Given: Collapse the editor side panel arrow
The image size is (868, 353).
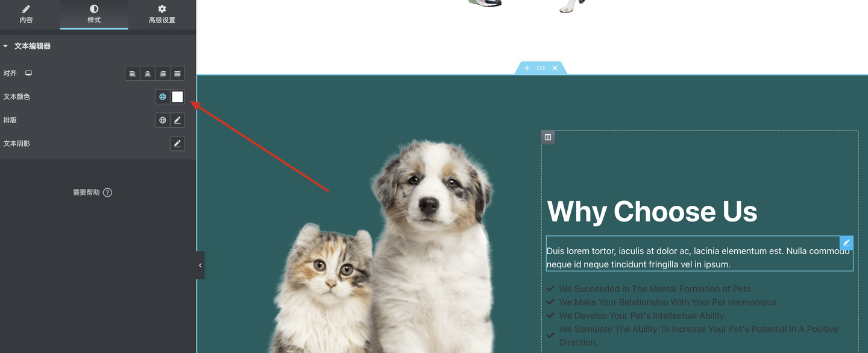Looking at the screenshot, I should click(x=200, y=265).
